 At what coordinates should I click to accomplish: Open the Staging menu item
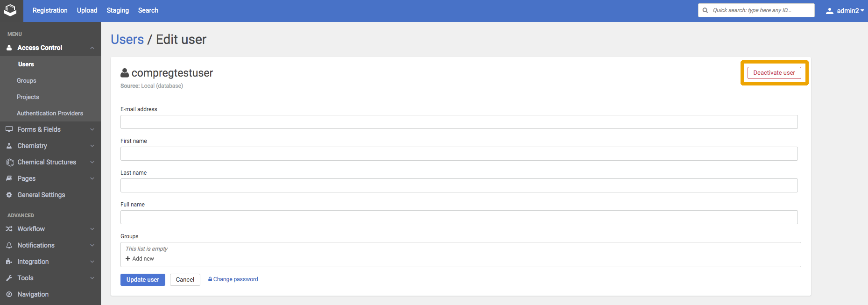[117, 10]
